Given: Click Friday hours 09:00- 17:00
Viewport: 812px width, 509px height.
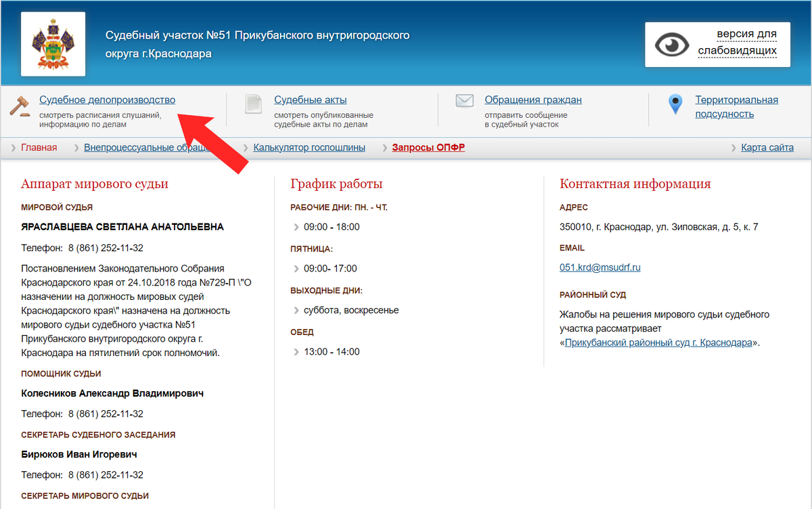Looking at the screenshot, I should click(x=330, y=269).
